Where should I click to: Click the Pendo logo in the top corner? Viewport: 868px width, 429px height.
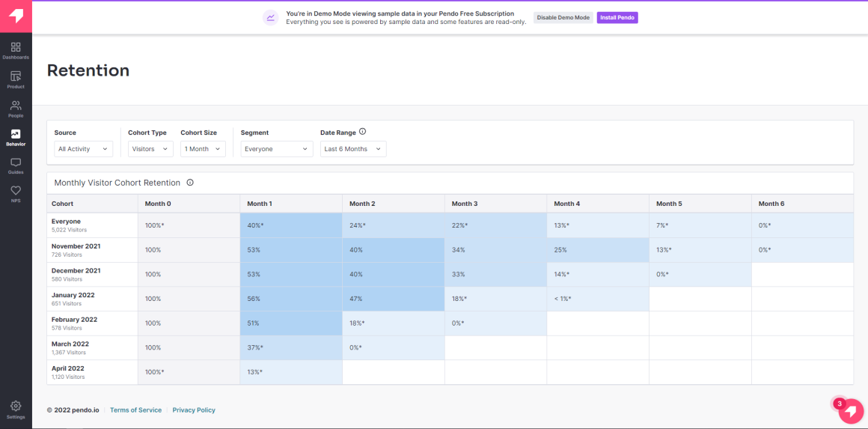point(16,16)
